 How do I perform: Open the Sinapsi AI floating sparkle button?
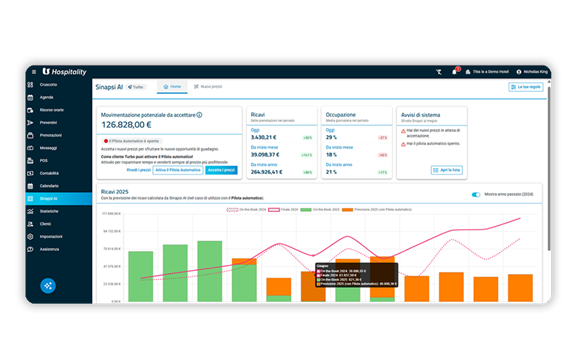pyautogui.click(x=48, y=286)
